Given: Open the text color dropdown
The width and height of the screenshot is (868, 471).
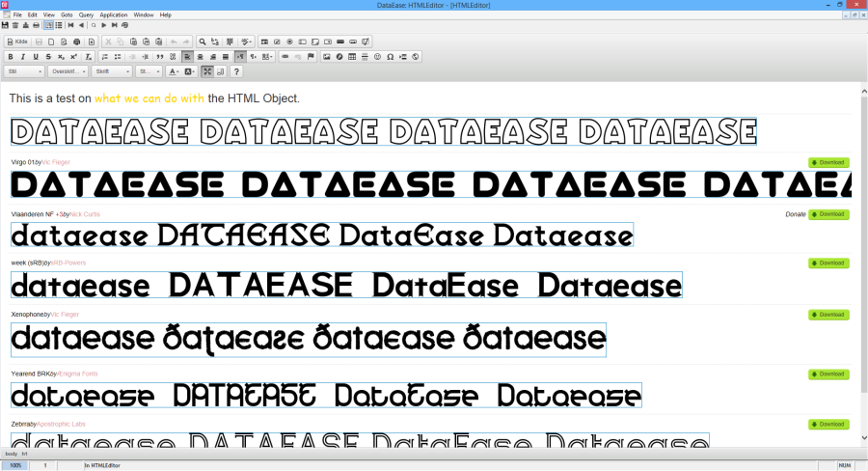Looking at the screenshot, I should tap(174, 71).
